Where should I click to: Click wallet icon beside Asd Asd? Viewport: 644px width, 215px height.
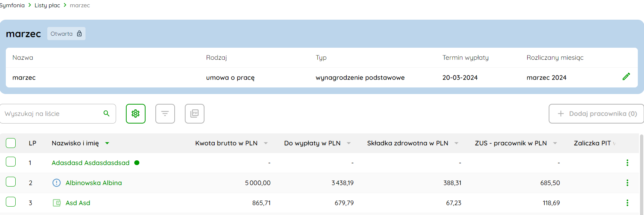tap(57, 203)
